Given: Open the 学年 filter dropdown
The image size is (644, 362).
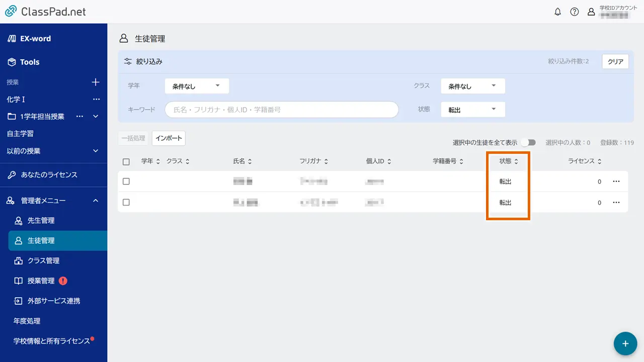Looking at the screenshot, I should 197,86.
